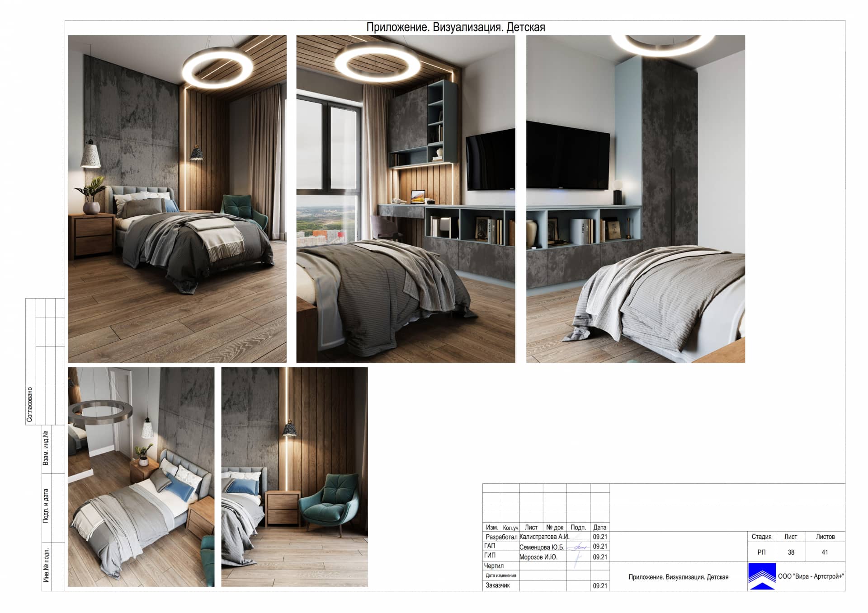868x613 pixels.
Task: Click the company name 'ООО "Вира - Артстрой+"'
Action: pos(811,576)
